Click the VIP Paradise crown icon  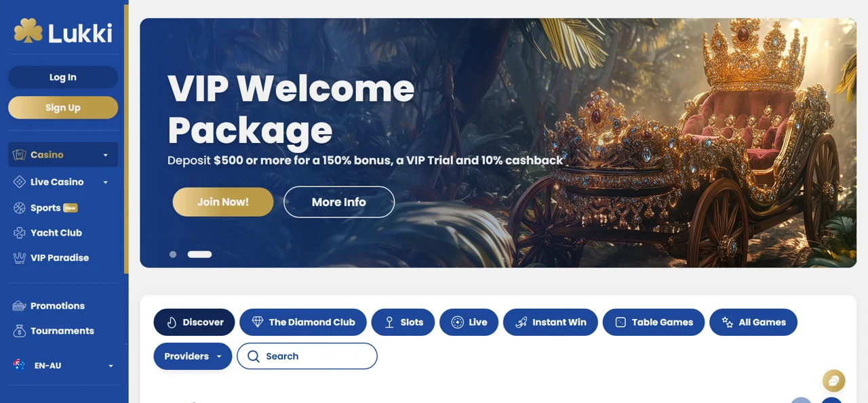(x=19, y=258)
